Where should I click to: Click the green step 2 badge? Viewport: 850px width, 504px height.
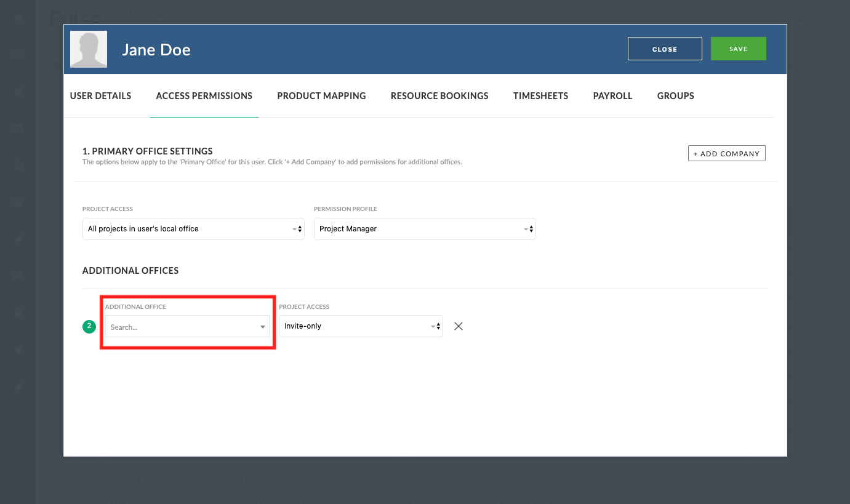pyautogui.click(x=89, y=327)
